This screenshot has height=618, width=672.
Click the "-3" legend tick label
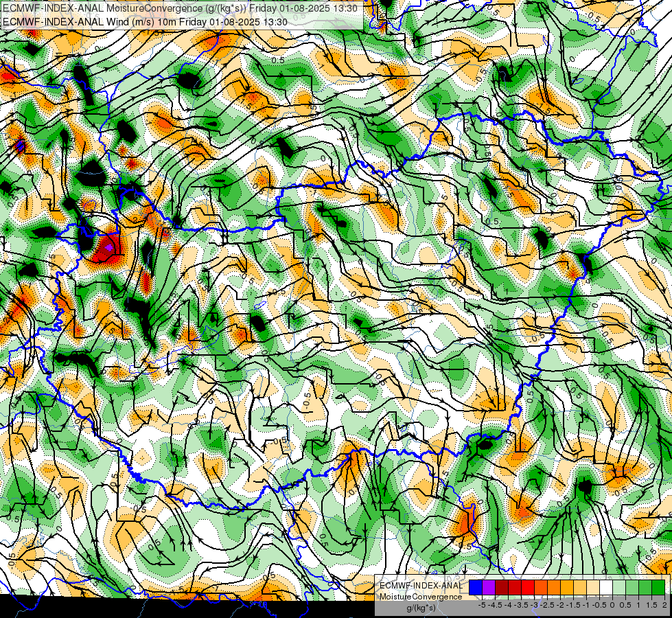535,605
